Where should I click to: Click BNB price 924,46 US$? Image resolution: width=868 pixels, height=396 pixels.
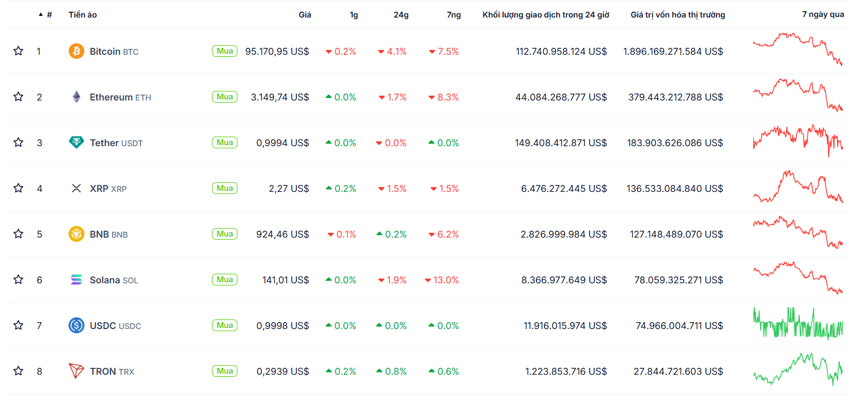(283, 234)
